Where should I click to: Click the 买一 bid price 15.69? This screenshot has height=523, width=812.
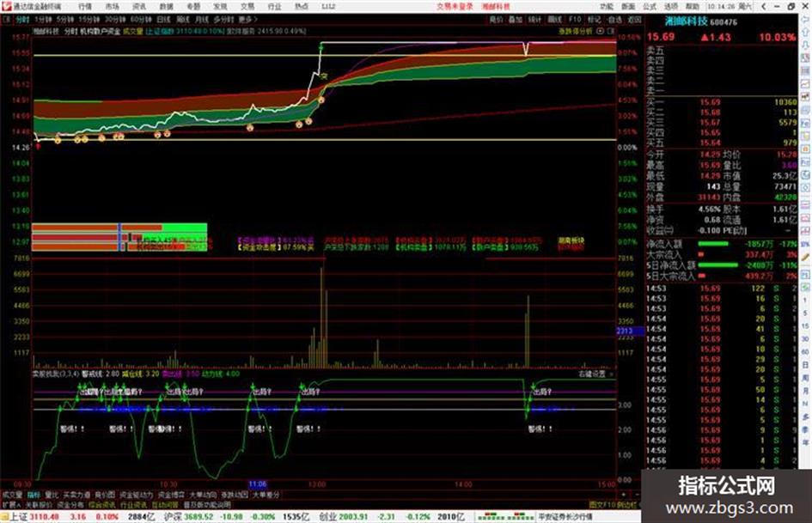click(710, 102)
